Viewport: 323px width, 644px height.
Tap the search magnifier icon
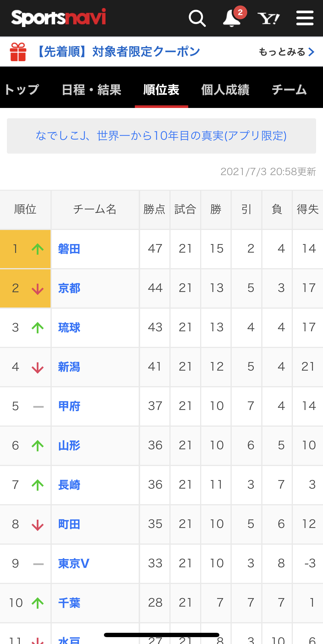197,18
